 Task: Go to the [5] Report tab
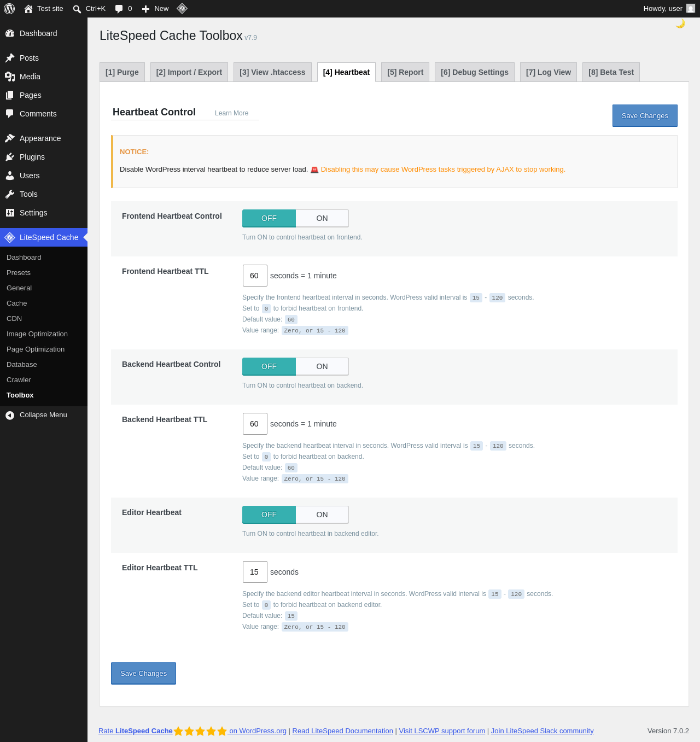pyautogui.click(x=405, y=72)
